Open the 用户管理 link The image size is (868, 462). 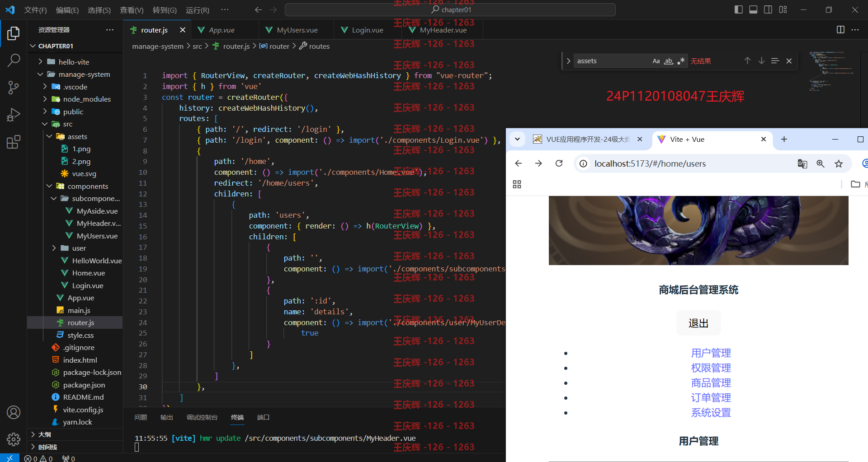point(711,353)
